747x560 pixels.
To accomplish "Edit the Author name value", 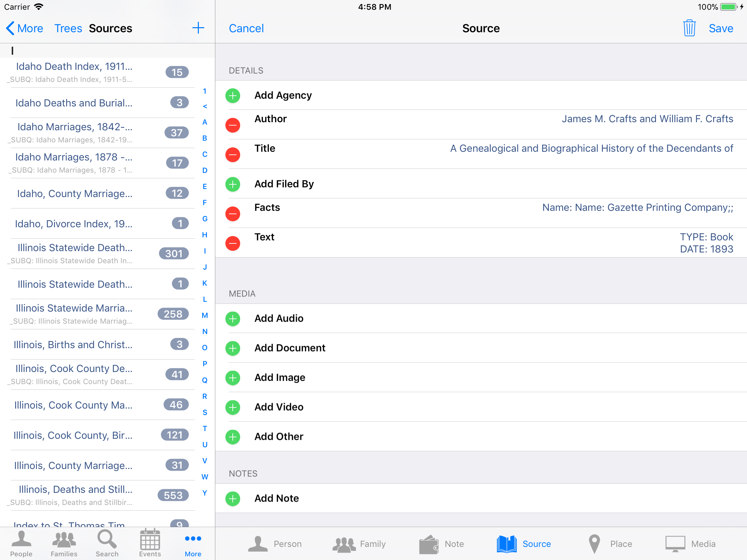I will 647,119.
